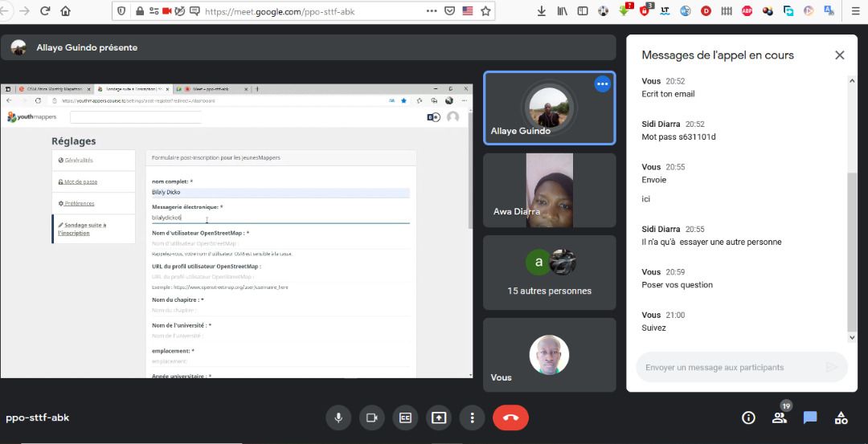Click the Pocket save icon in address bar
868x444 pixels.
[450, 11]
